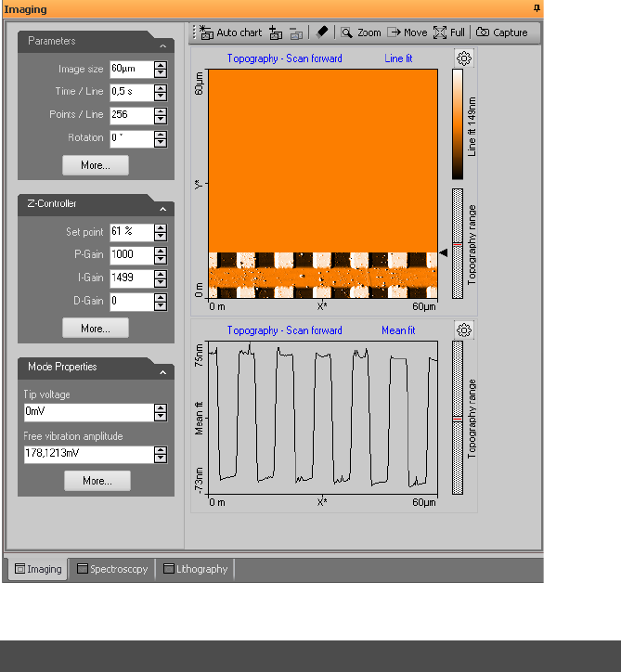The width and height of the screenshot is (621, 672).
Task: Increase the D-Gain value
Action: [x=161, y=297]
